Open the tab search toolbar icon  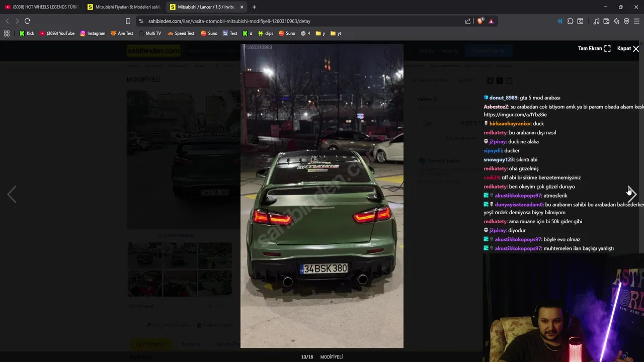point(580,21)
